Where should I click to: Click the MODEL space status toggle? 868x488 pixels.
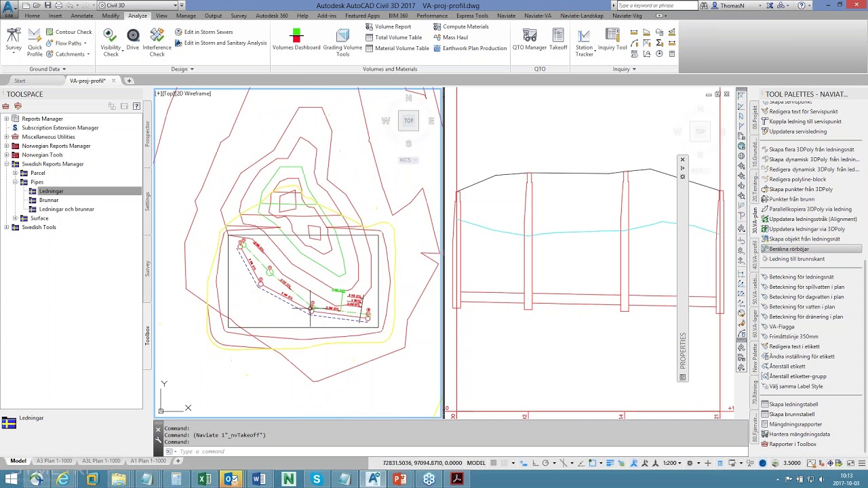pos(476,463)
